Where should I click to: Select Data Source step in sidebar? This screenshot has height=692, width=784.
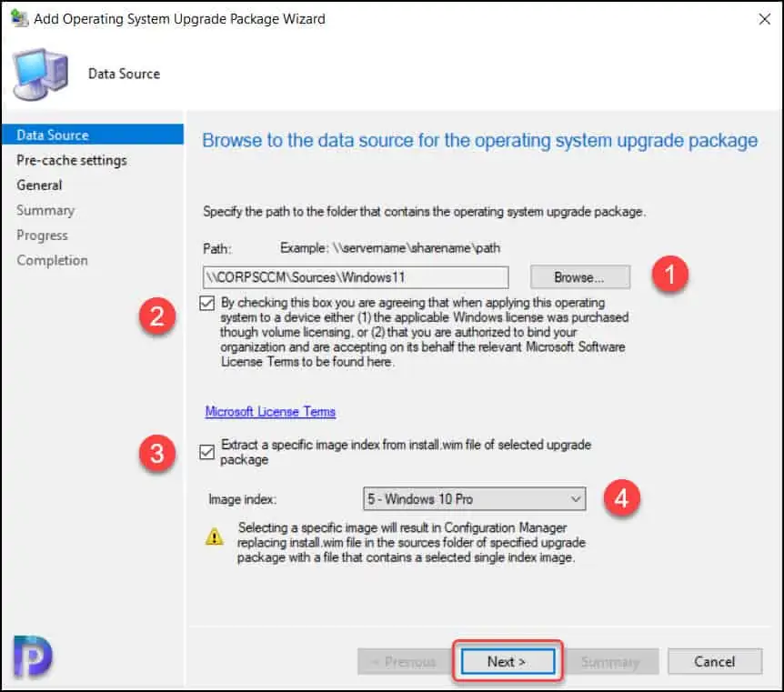93,135
